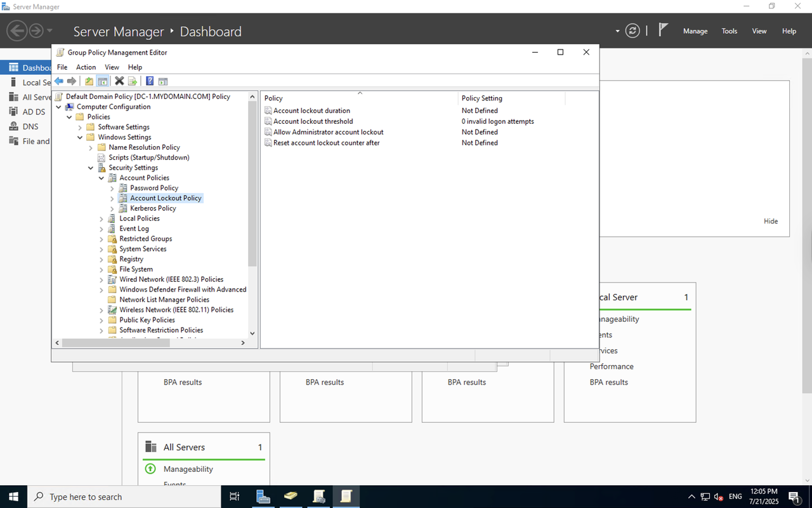Click AD DS icon in Server Manager sidebar
This screenshot has height=508, width=812.
[x=13, y=111]
